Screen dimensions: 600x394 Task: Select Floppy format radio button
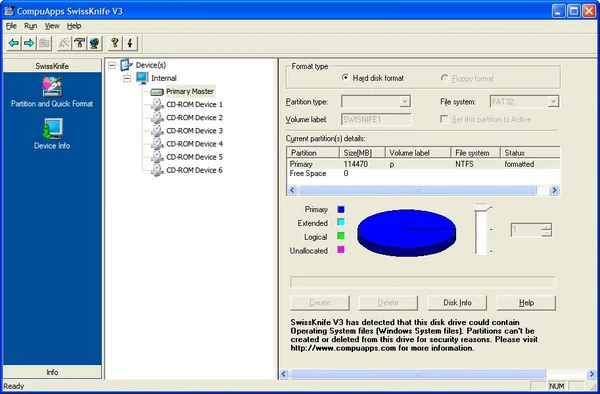point(444,78)
